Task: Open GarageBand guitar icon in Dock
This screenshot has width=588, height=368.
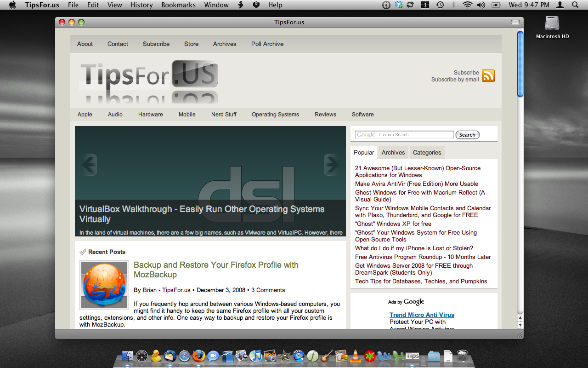Action: coord(327,356)
